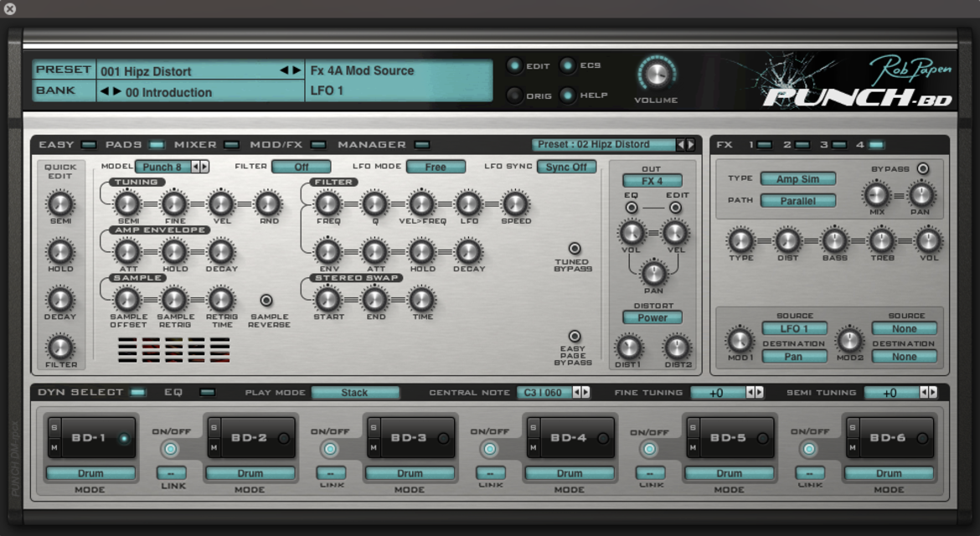Click the FILTER FREQ knob

point(328,203)
